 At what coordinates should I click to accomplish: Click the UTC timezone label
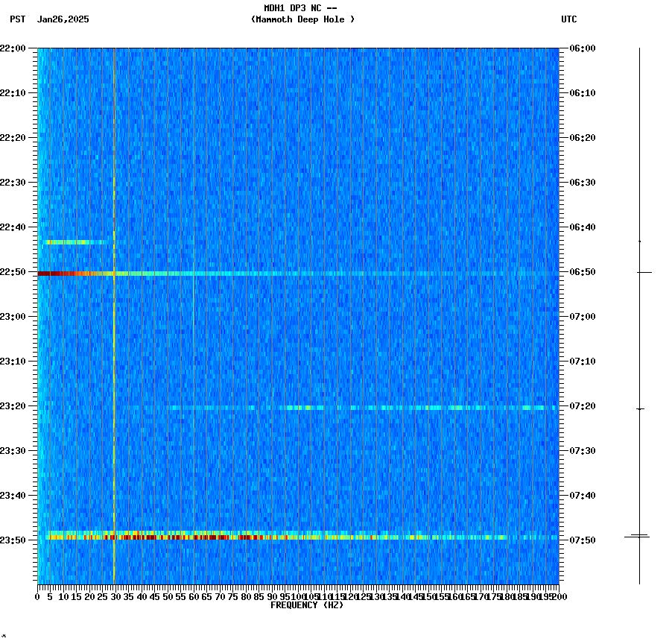(x=570, y=20)
